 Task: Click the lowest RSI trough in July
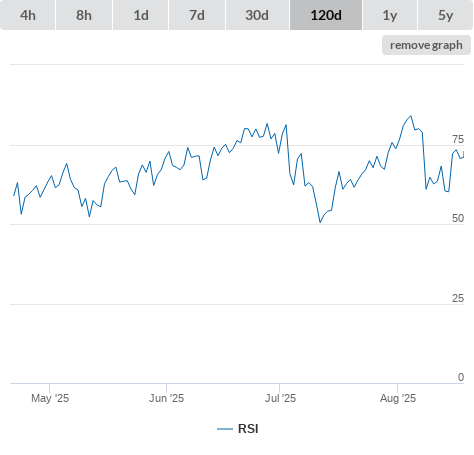pyautogui.click(x=320, y=222)
